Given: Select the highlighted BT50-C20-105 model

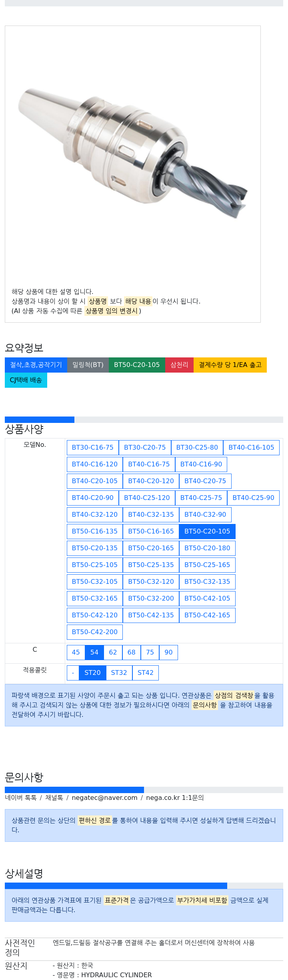Looking at the screenshot, I should pyautogui.click(x=207, y=532).
